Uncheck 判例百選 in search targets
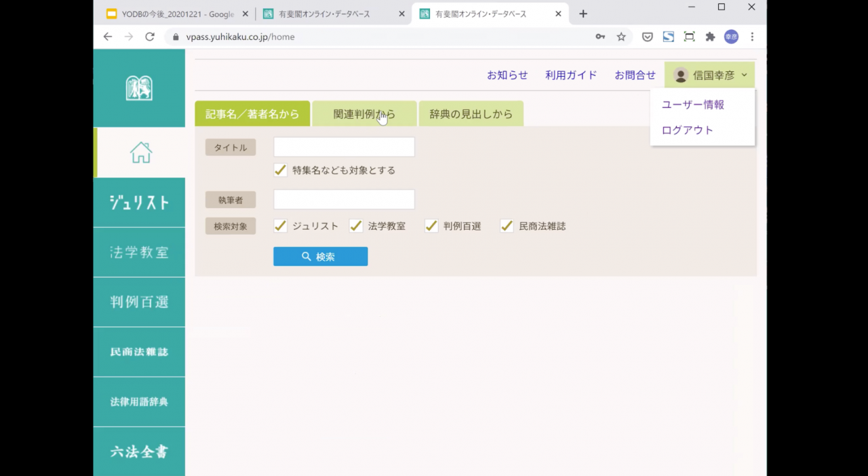The height and width of the screenshot is (476, 868). pos(431,226)
